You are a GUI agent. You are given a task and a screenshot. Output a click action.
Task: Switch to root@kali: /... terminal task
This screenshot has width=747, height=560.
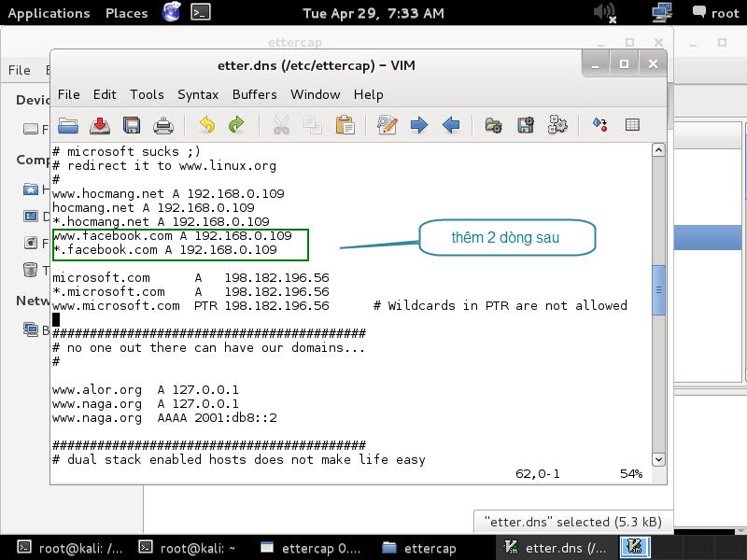(x=70, y=548)
